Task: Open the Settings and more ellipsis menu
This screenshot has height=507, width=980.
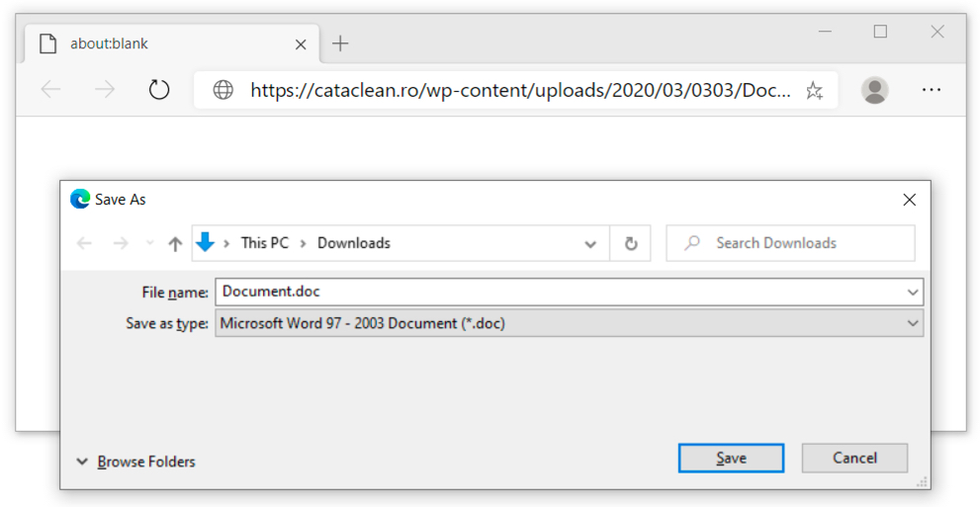Action: (x=932, y=90)
